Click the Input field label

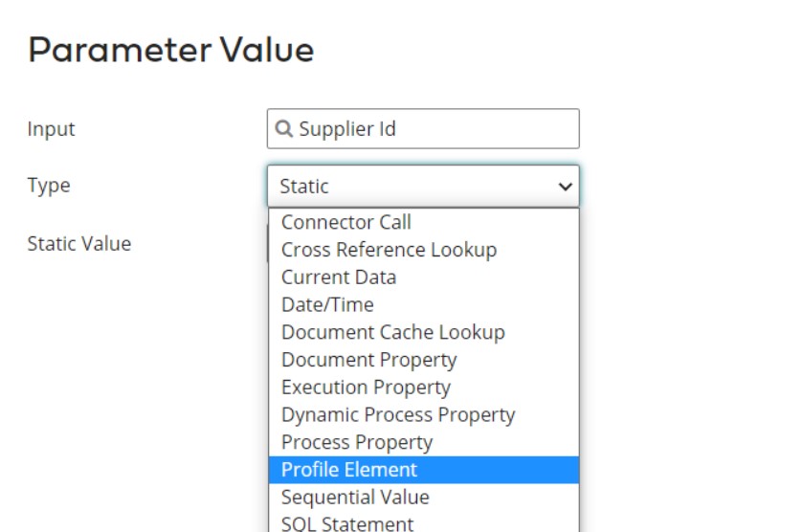tap(51, 129)
